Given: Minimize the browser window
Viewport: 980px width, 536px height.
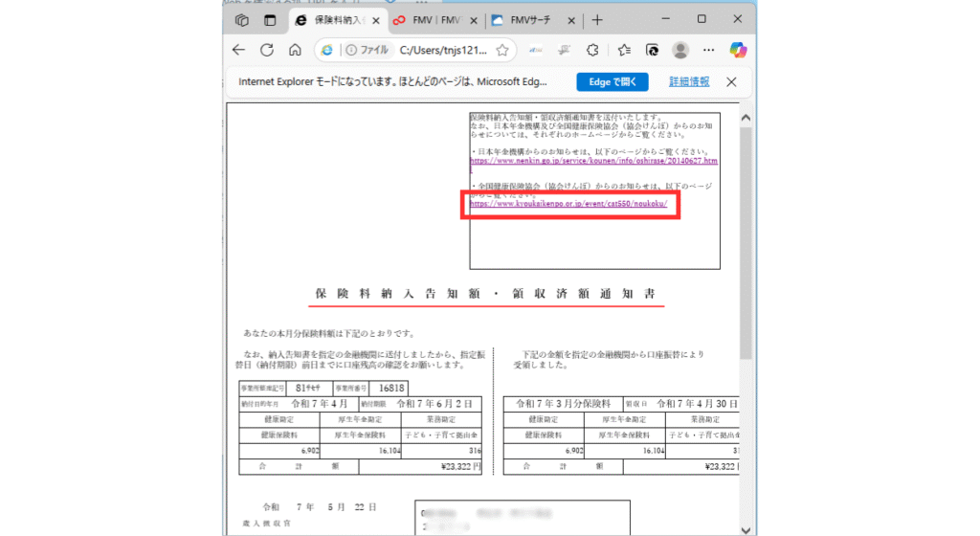Looking at the screenshot, I should [666, 19].
